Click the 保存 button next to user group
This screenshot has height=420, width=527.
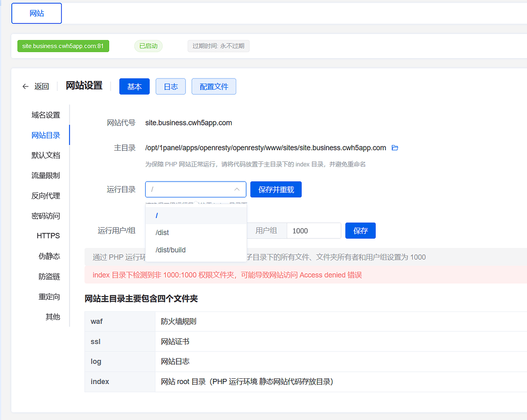[x=360, y=230]
